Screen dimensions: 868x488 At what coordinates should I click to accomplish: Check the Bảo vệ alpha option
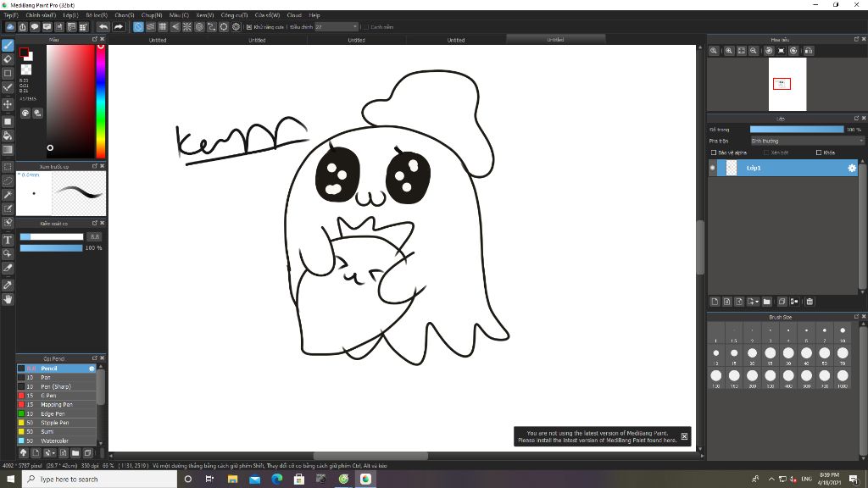coord(714,152)
